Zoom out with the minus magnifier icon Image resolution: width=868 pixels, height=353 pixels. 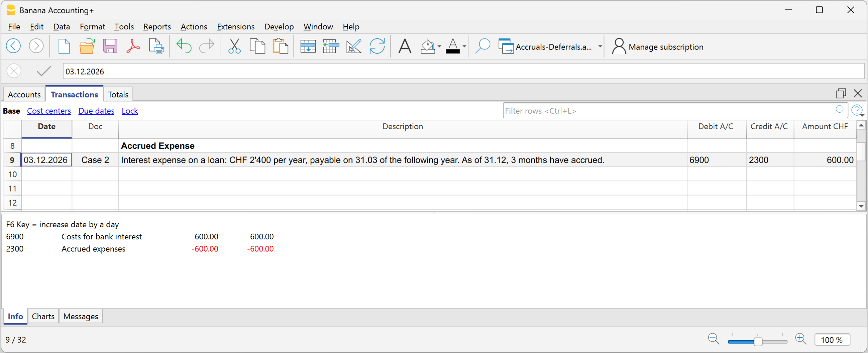pyautogui.click(x=714, y=339)
